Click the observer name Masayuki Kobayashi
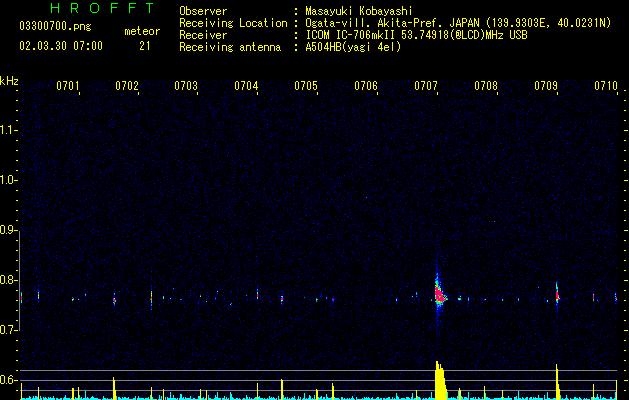Image resolution: width=629 pixels, height=400 pixels. coord(358,11)
